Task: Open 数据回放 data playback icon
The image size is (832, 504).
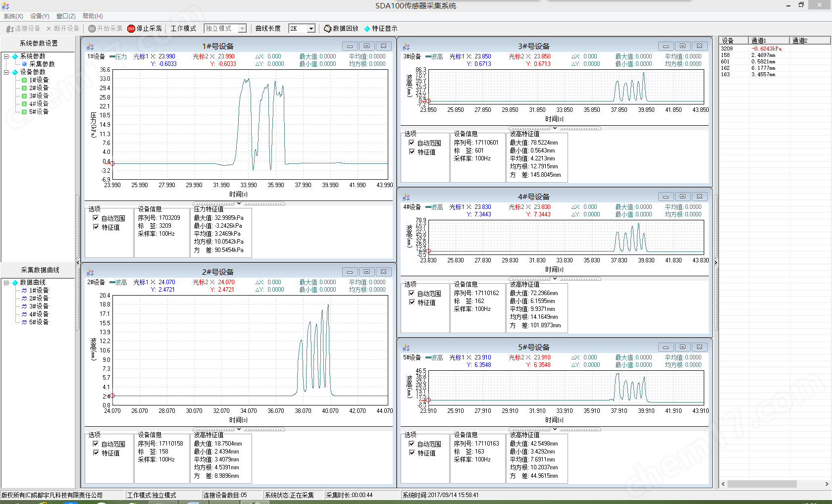Action: click(x=327, y=29)
